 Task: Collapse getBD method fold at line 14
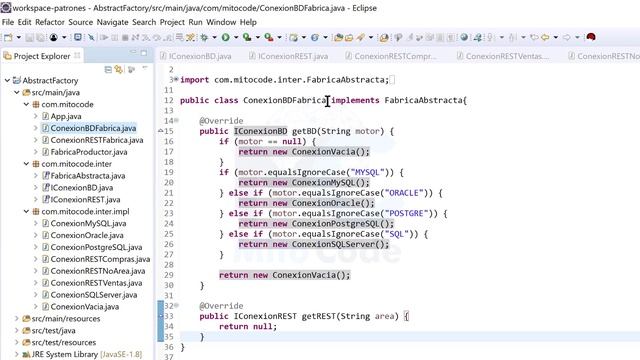click(x=176, y=120)
